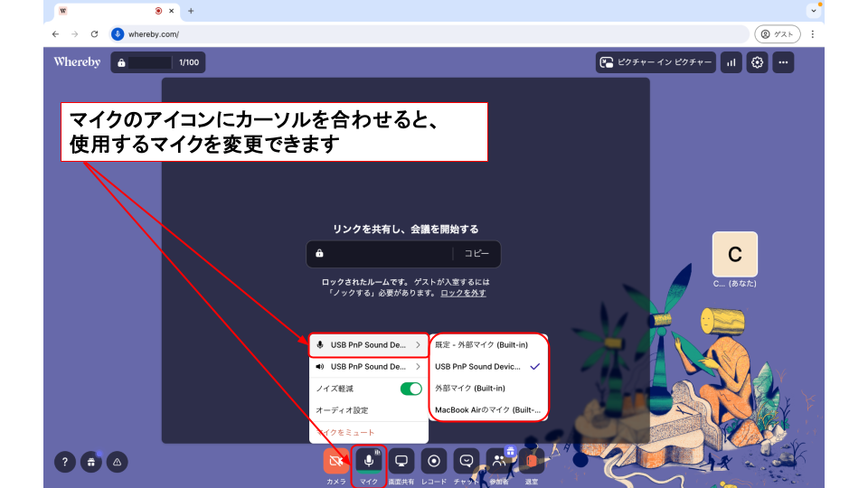Click the copy (コピー) link button

pos(476,254)
